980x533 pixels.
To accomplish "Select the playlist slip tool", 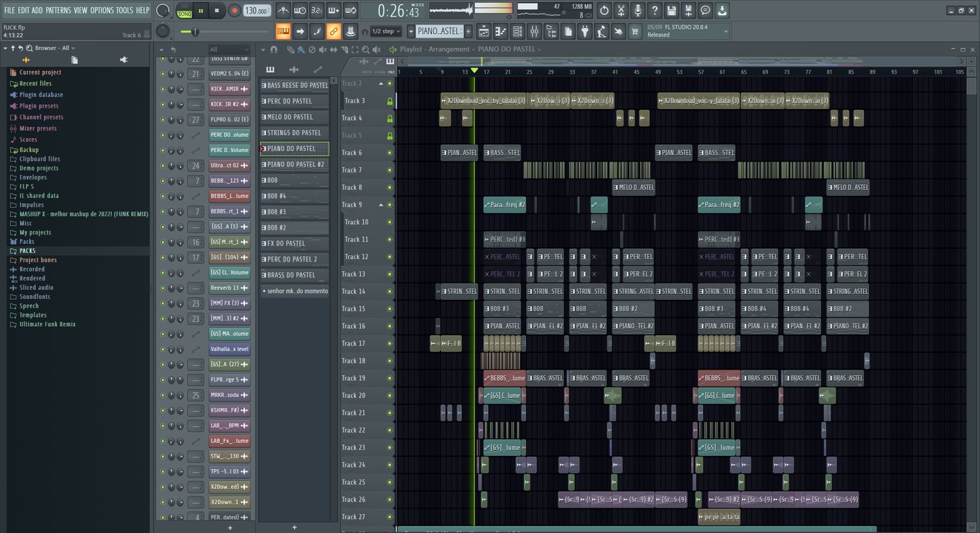I will click(x=334, y=50).
